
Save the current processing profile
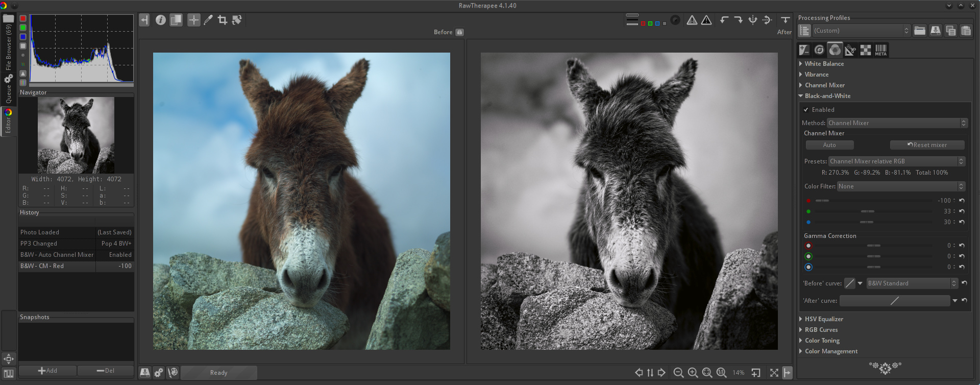coord(935,31)
